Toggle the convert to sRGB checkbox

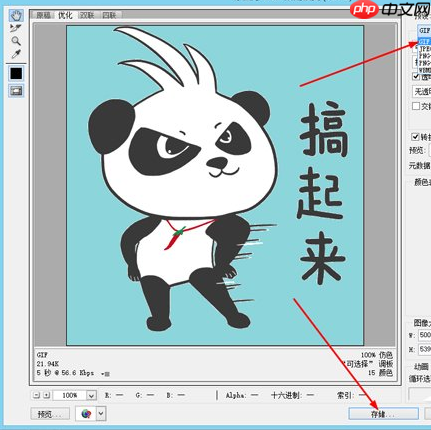pyautogui.click(x=415, y=137)
